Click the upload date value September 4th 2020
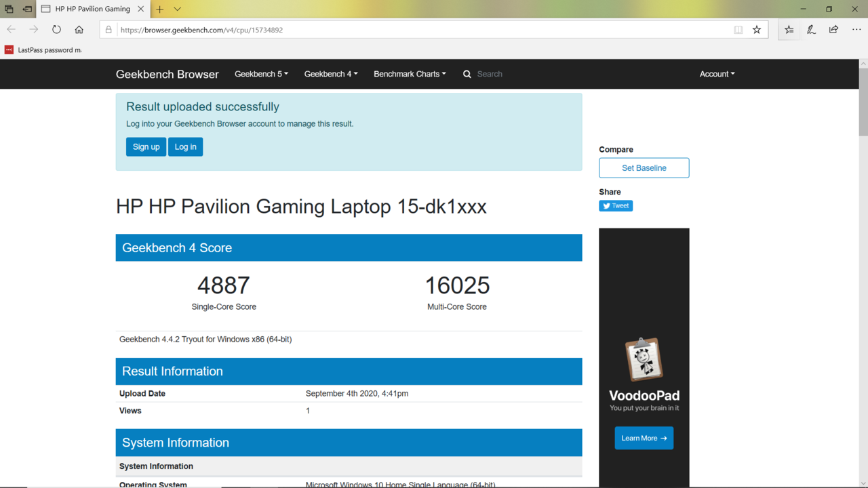The image size is (868, 488). 357,393
